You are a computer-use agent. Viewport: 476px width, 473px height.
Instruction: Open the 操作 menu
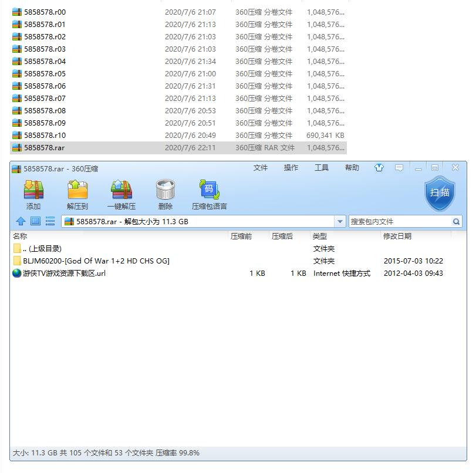coord(291,168)
